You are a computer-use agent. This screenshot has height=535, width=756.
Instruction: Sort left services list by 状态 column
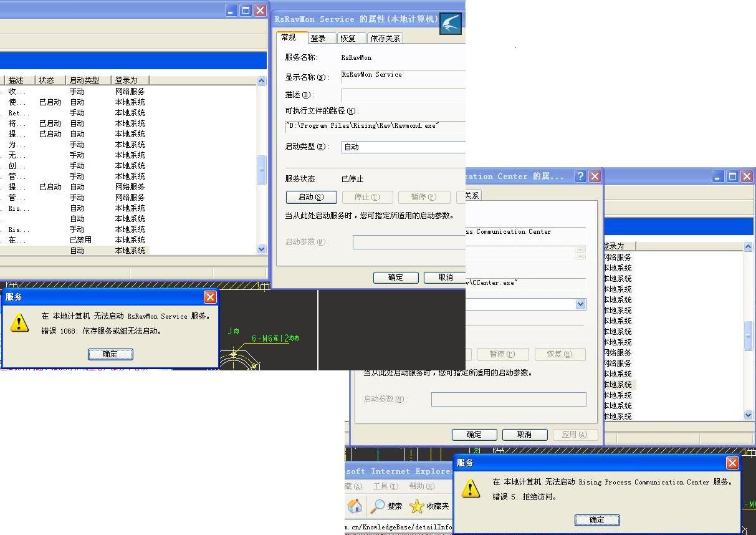[50, 80]
